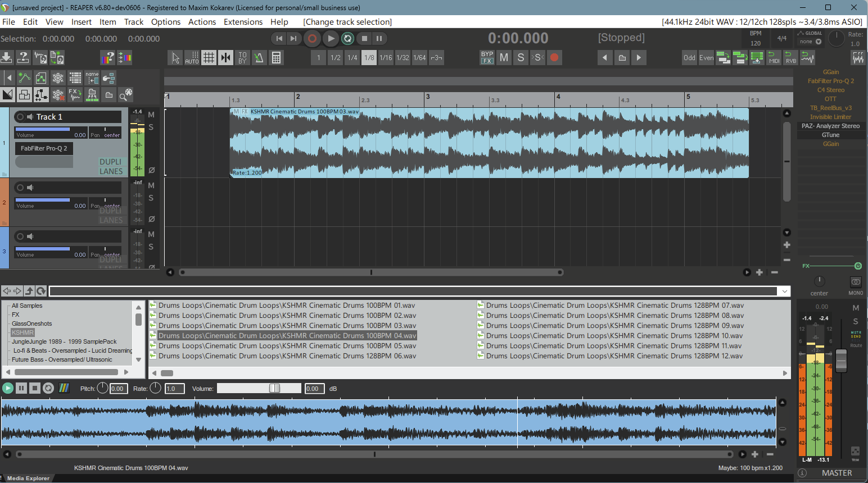The width and height of the screenshot is (868, 483).
Task: Select JungleJungle 1989 - 1999 SamplePack folder
Action: [64, 341]
